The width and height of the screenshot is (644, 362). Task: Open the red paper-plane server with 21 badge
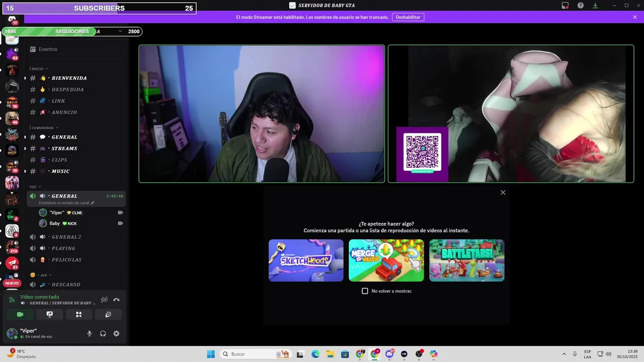click(12, 263)
